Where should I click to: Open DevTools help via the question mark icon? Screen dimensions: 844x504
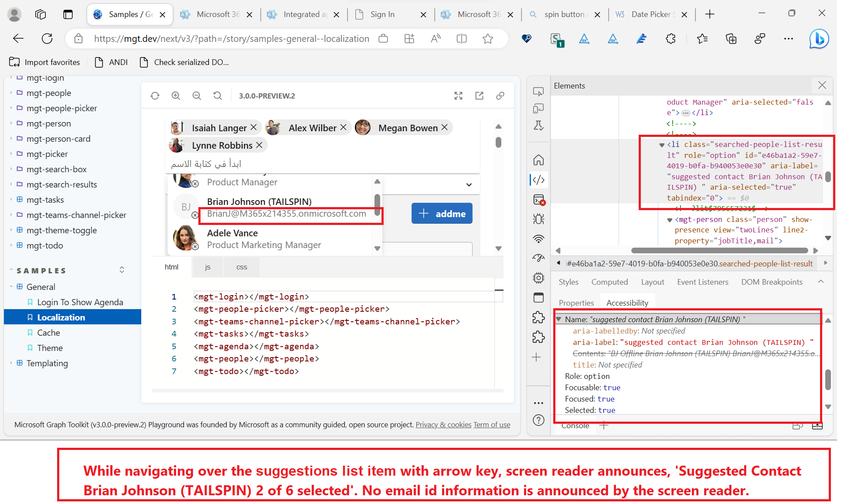(538, 420)
